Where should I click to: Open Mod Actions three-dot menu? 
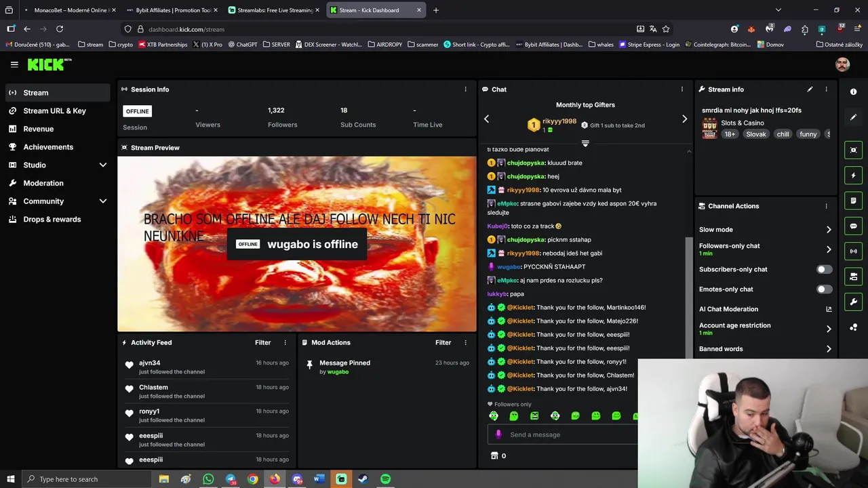click(x=465, y=343)
